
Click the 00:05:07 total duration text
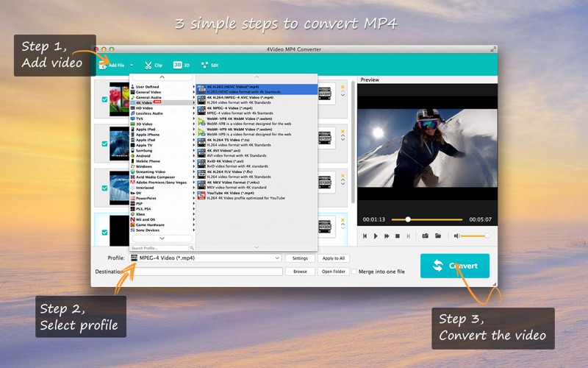click(x=481, y=219)
